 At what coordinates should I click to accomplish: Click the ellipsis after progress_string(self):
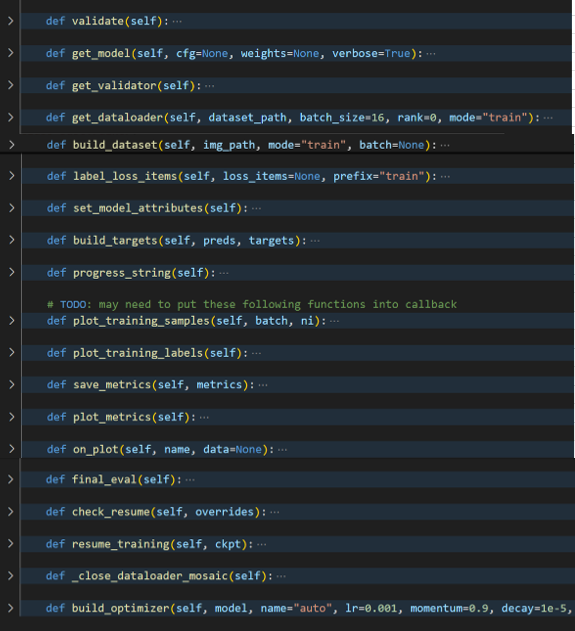224,273
